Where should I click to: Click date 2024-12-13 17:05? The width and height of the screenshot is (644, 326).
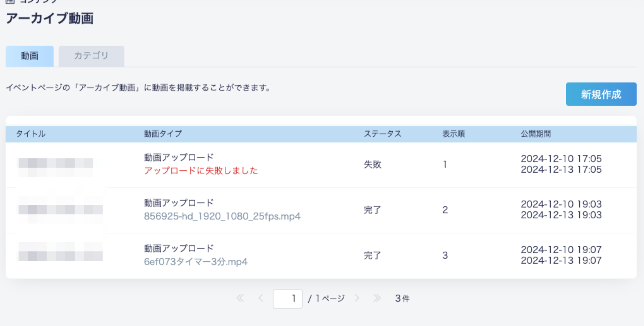561,170
